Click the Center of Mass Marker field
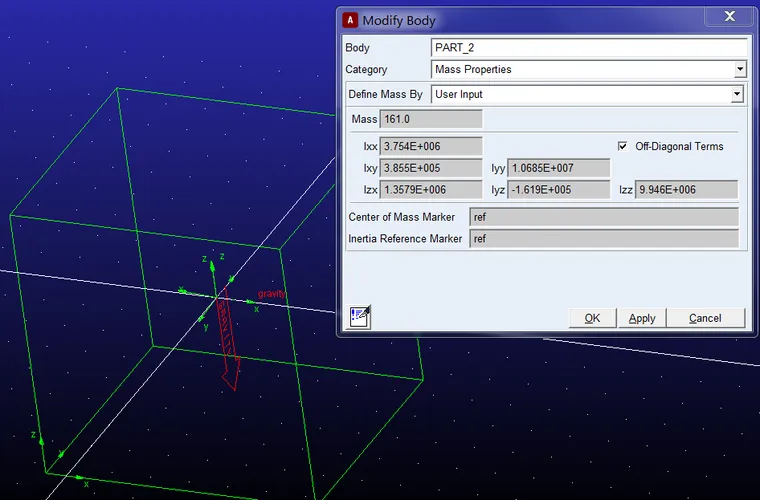The height and width of the screenshot is (500, 760). point(604,217)
